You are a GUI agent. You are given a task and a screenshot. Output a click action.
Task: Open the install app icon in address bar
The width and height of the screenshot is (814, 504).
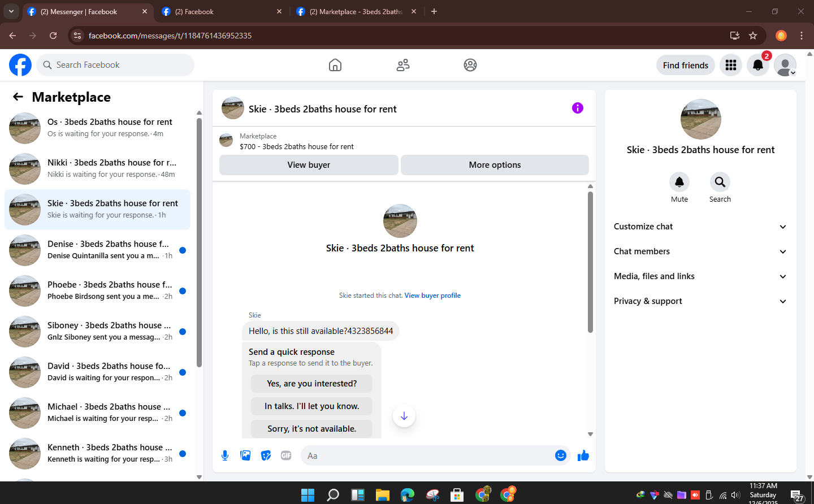point(735,36)
